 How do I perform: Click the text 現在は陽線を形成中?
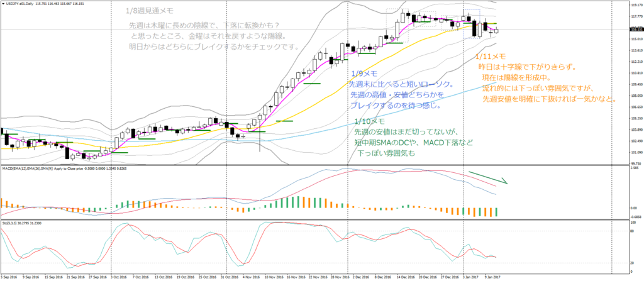tap(517, 78)
